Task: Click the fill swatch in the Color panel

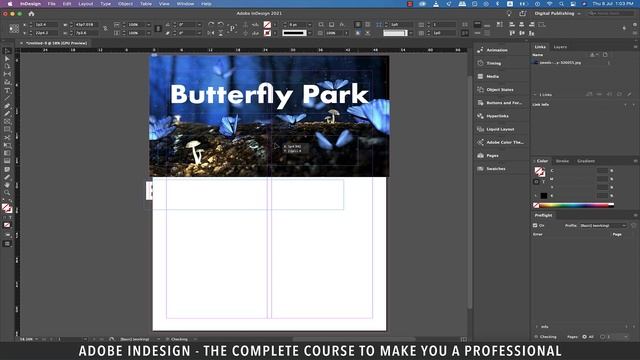Action: [x=538, y=171]
